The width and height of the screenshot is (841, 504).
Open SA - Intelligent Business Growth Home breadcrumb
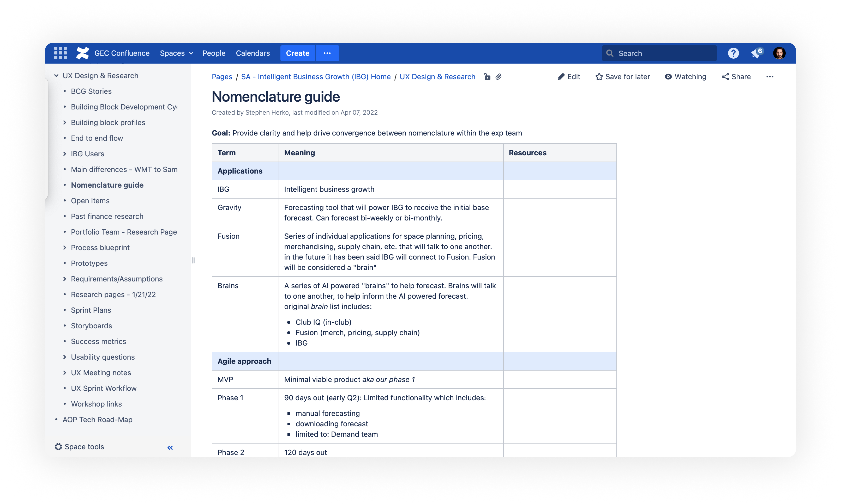click(x=316, y=77)
